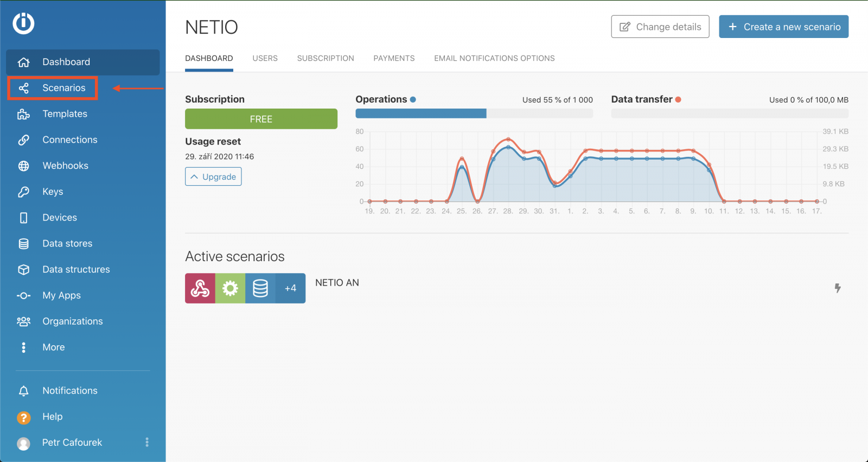The image size is (868, 462).
Task: Click the blue data store module icon
Action: pos(260,288)
